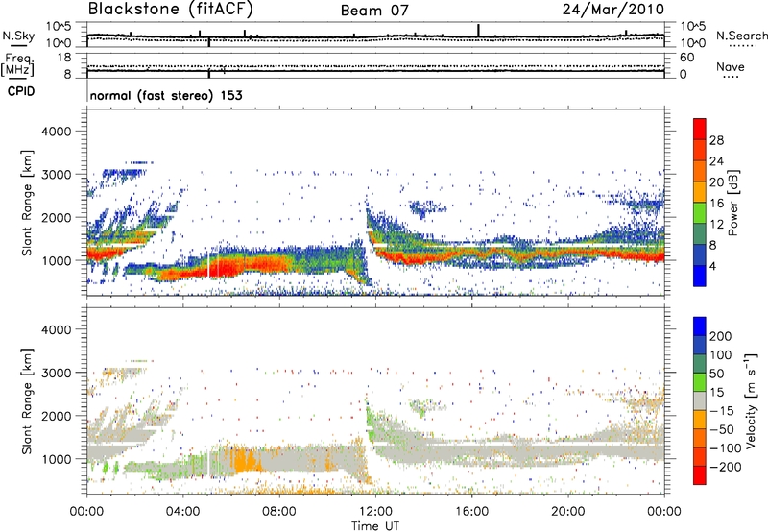Click the 28 tick on power colorbar
This screenshot has width=768, height=532.
(716, 140)
